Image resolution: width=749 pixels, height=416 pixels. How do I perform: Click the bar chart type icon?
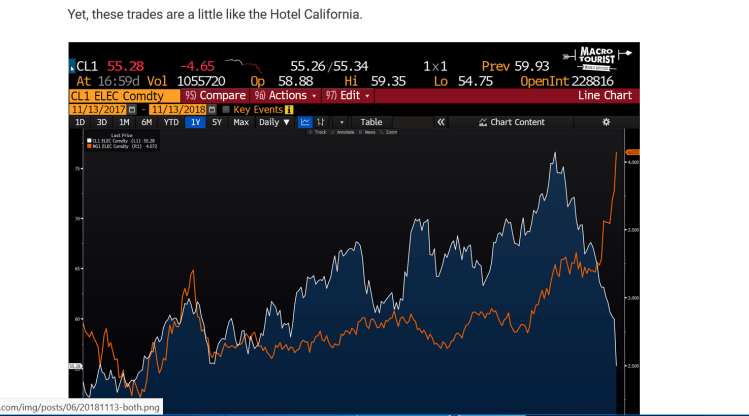321,122
